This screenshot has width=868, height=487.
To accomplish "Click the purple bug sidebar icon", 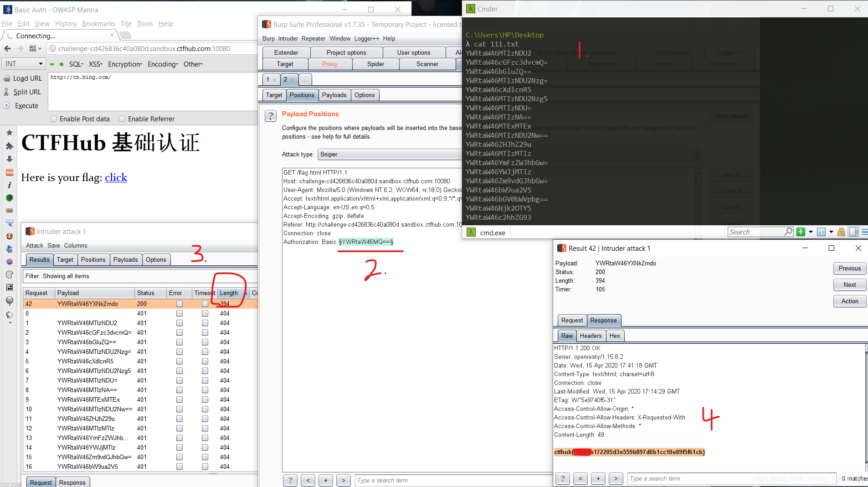I will click(x=9, y=262).
